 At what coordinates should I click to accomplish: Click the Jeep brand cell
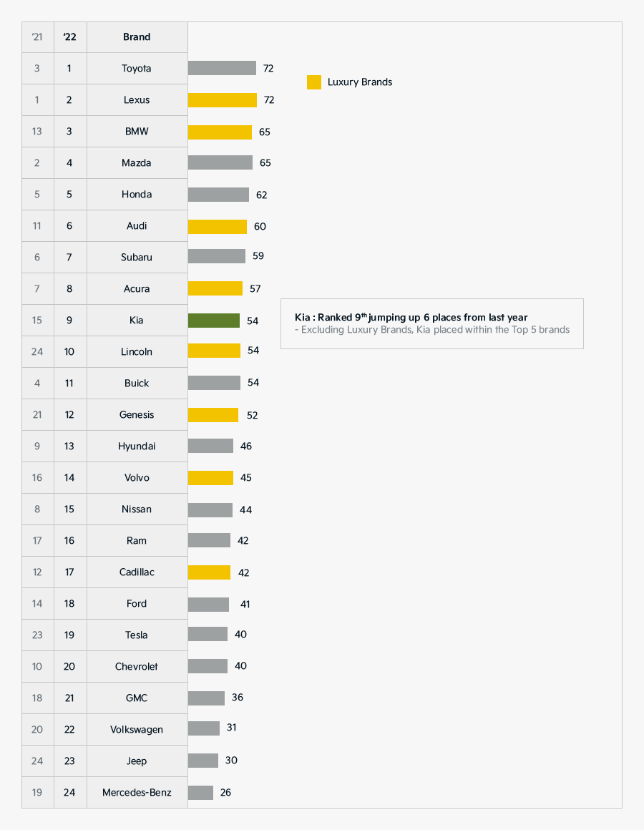137,761
